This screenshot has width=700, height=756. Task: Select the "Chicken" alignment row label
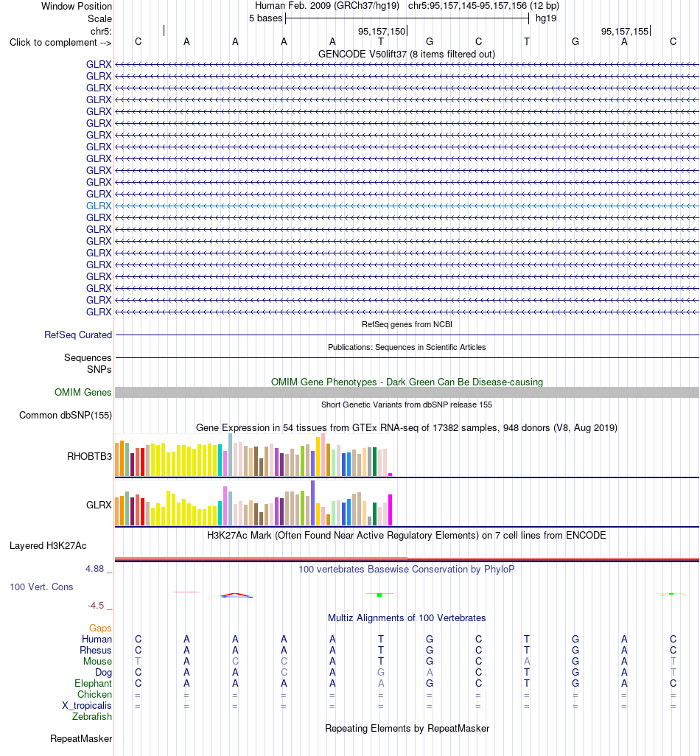pyautogui.click(x=94, y=694)
